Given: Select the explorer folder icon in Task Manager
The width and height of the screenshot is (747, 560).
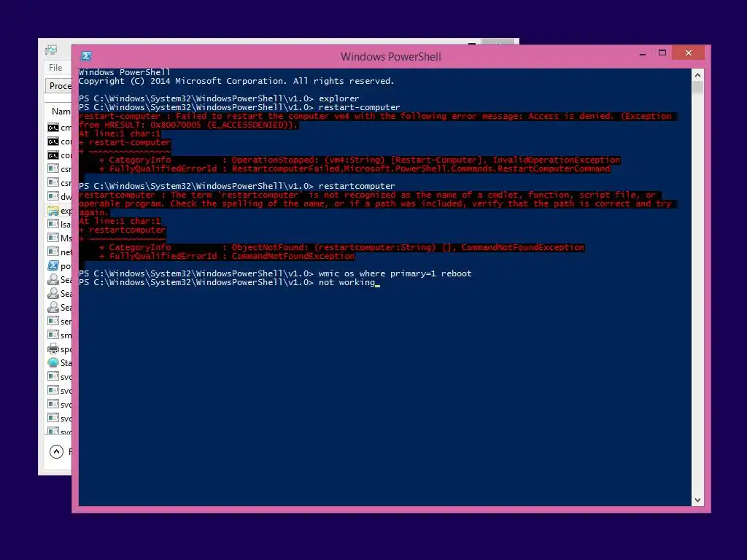Looking at the screenshot, I should (x=53, y=210).
